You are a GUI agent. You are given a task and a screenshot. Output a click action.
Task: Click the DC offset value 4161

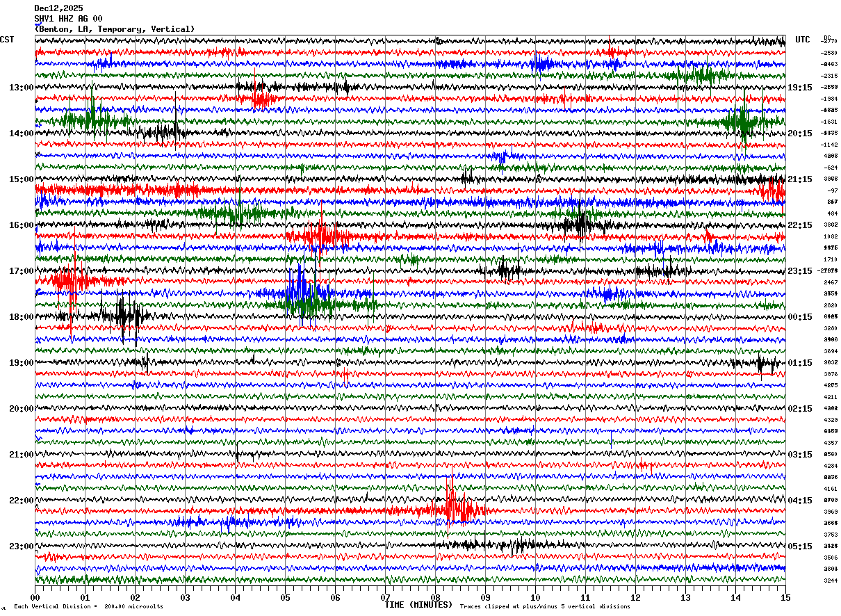(x=831, y=489)
